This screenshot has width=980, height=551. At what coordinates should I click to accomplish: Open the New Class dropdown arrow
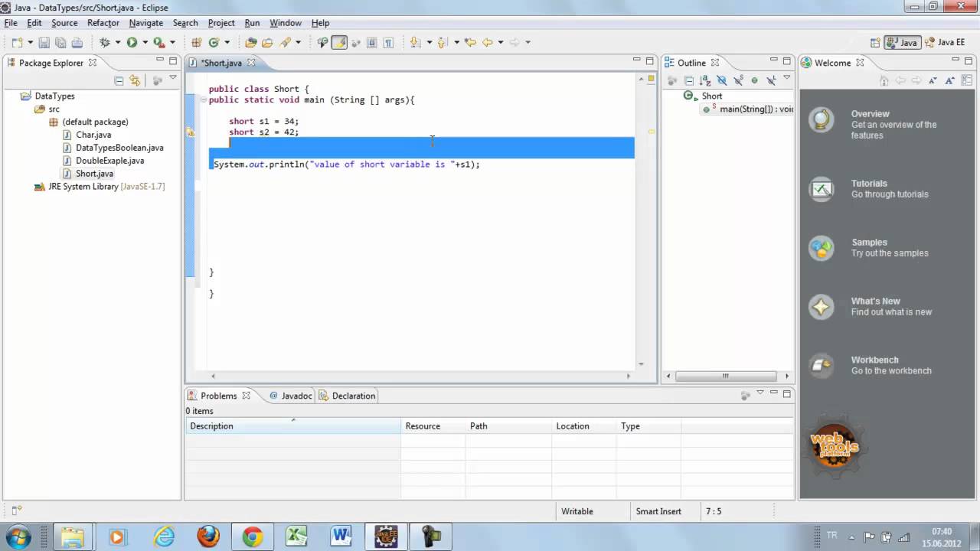click(x=227, y=43)
